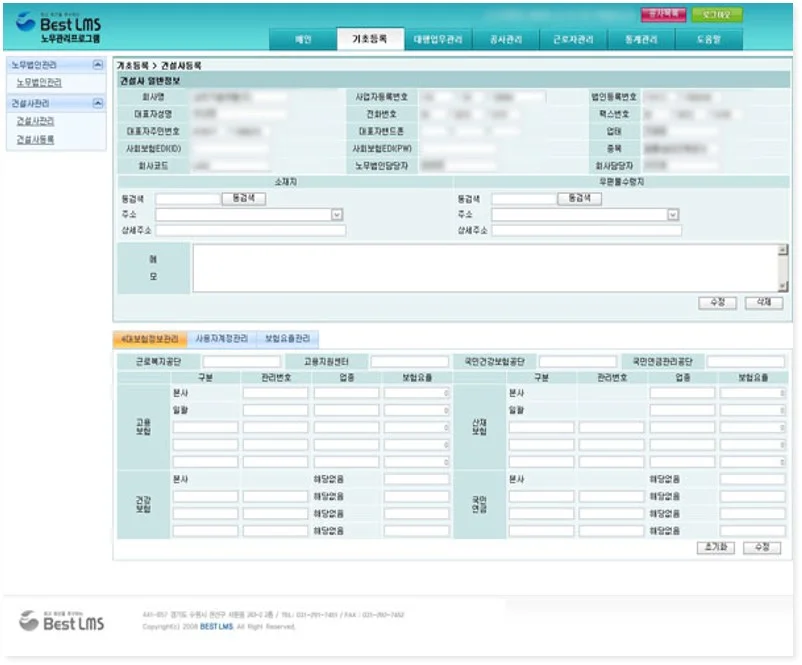This screenshot has width=802, height=665.
Task: Open the 근로자관리 main menu tab
Action: point(573,39)
